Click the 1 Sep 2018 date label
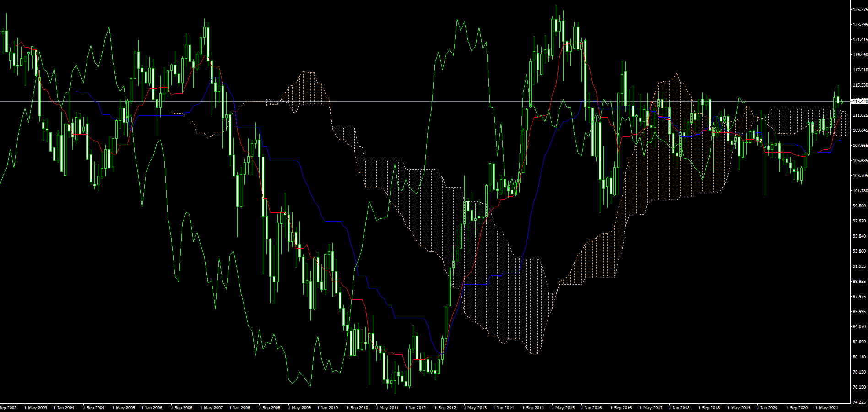Screen dimensions: 868x412 [709, 407]
